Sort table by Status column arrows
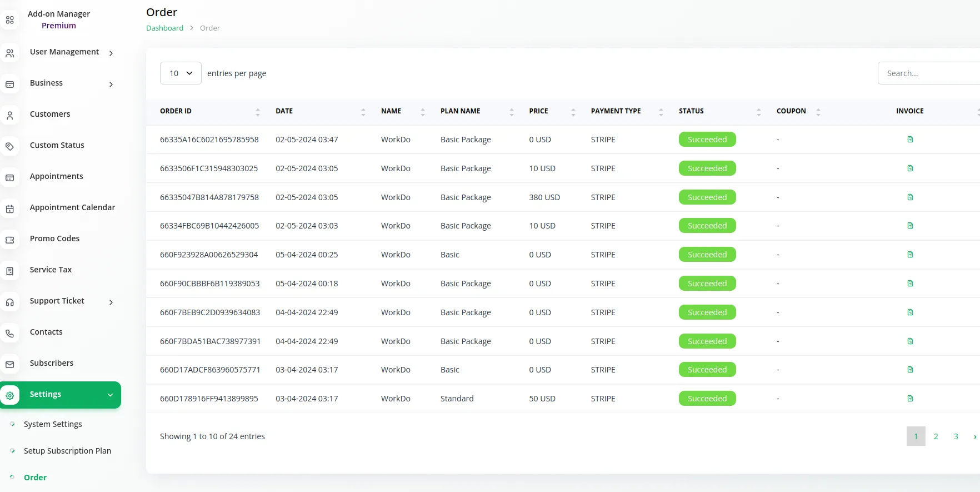Image resolution: width=980 pixels, height=492 pixels. coord(759,112)
